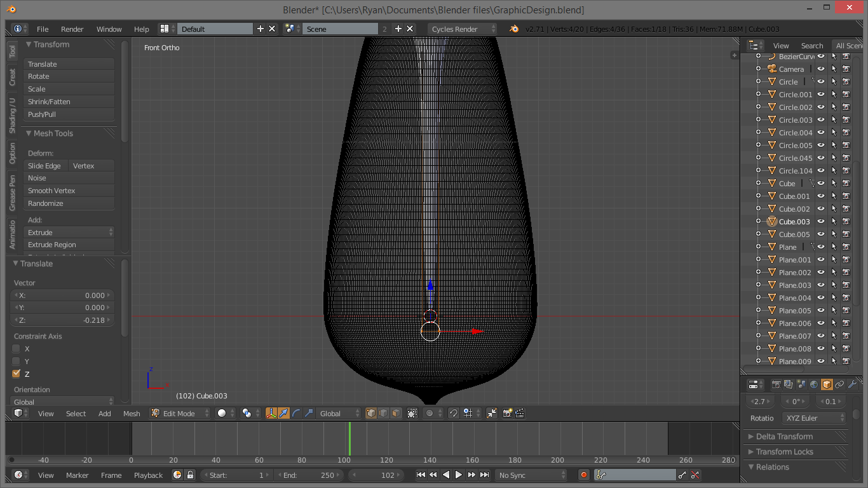
Task: Open the XYZ Euler rotation mode dropdown
Action: pos(815,417)
